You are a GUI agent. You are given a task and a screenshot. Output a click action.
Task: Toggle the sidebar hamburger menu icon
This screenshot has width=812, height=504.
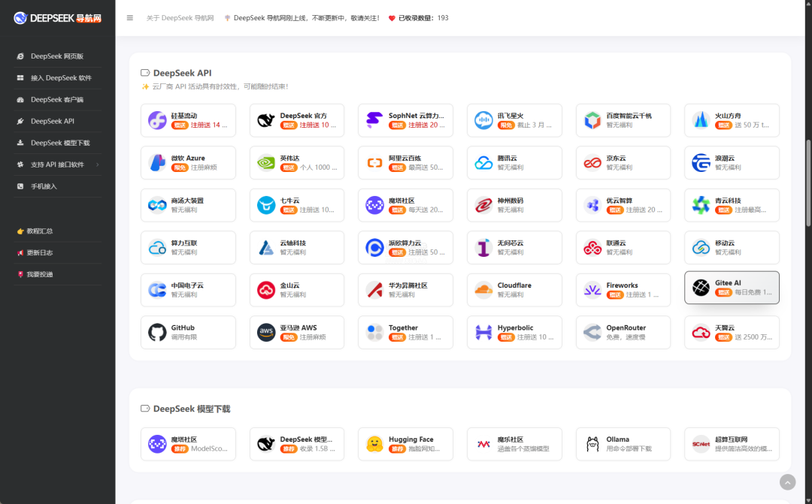(130, 17)
